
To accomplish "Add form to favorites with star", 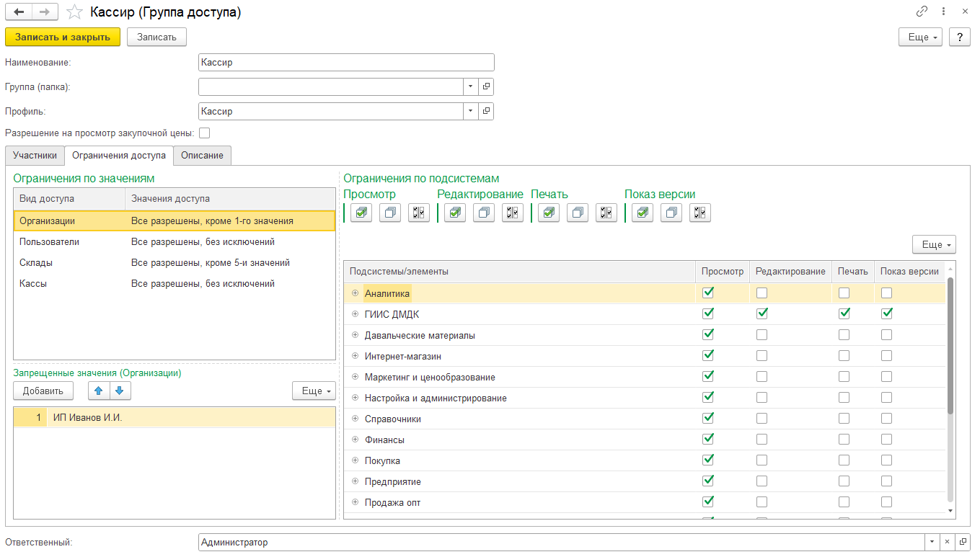I will (74, 12).
